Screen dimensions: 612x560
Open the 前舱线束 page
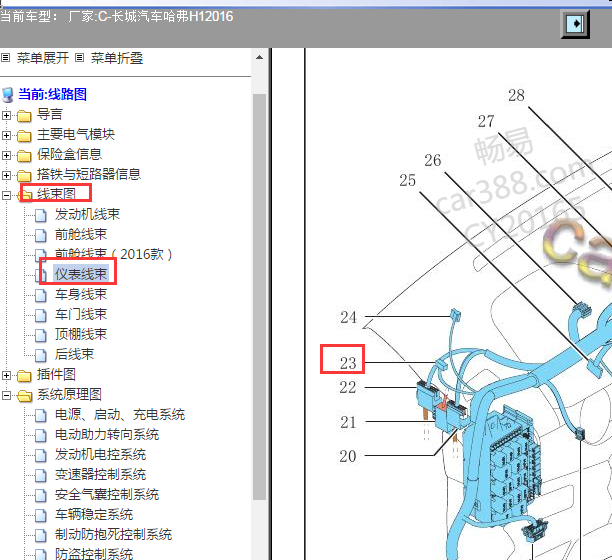pos(81,234)
